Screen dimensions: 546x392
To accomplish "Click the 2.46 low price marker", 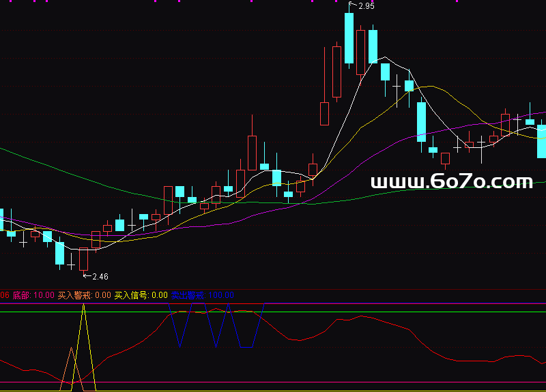I will point(100,276).
